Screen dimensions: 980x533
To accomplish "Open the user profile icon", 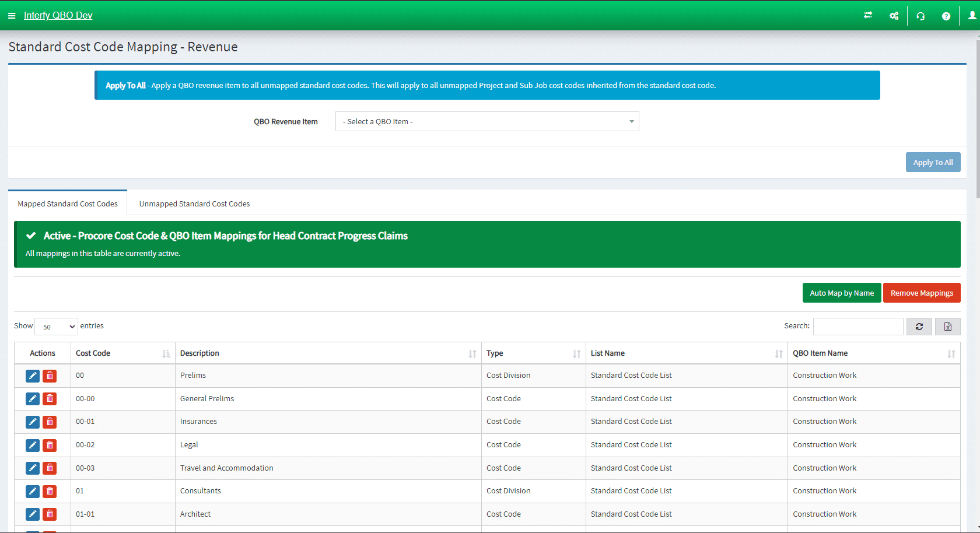I will [x=972, y=15].
